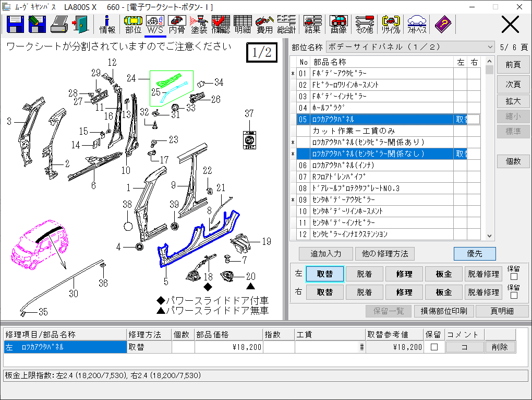Open the 明細 details toolbar icon
The height and width of the screenshot is (400, 532).
click(243, 24)
